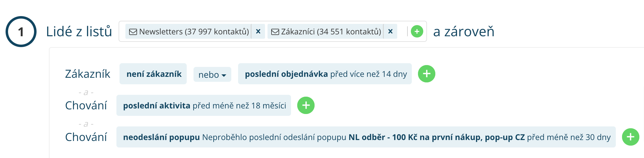This screenshot has height=158, width=644.
Task: Add condition after neodeslání popupu chip
Action: click(630, 137)
